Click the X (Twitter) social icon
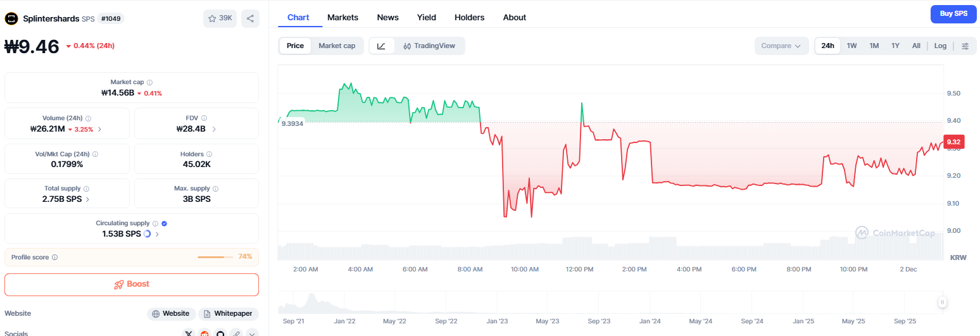 pyautogui.click(x=189, y=333)
